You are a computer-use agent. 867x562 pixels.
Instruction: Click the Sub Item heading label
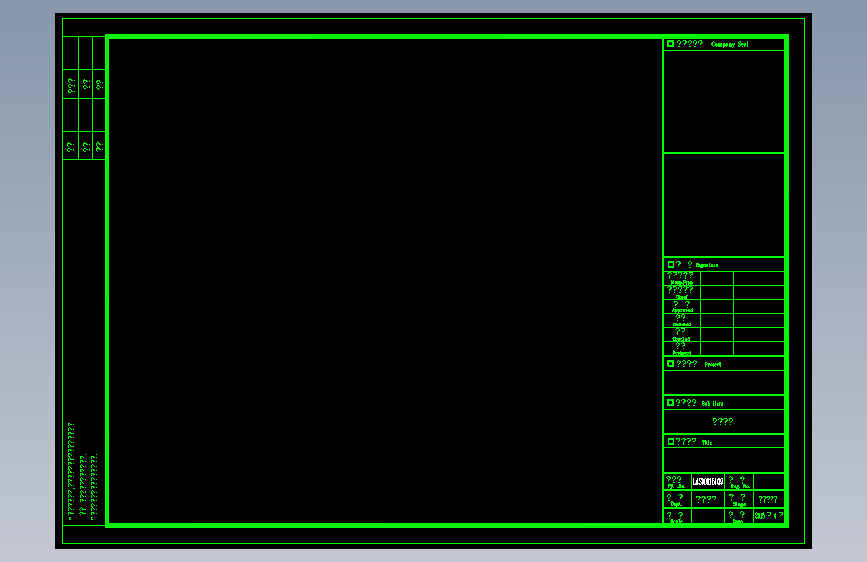(712, 404)
